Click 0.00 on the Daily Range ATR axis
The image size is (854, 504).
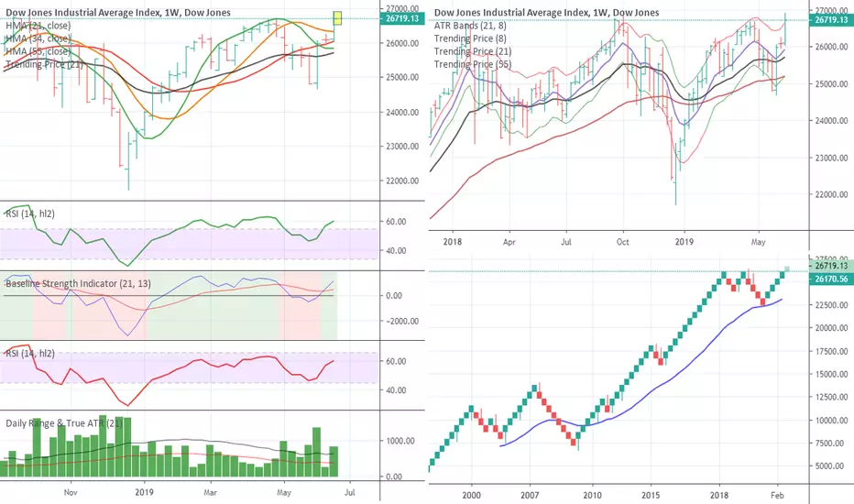point(394,477)
